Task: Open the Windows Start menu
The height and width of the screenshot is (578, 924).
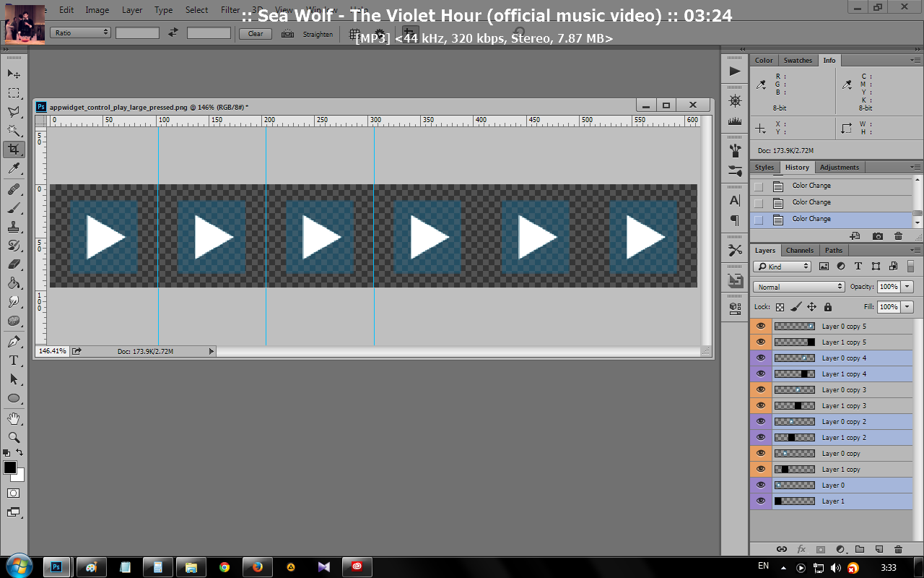Action: click(x=18, y=566)
